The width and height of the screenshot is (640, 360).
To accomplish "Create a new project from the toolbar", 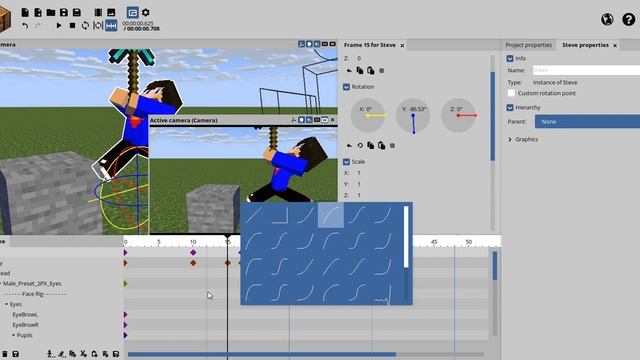I will coord(25,12).
